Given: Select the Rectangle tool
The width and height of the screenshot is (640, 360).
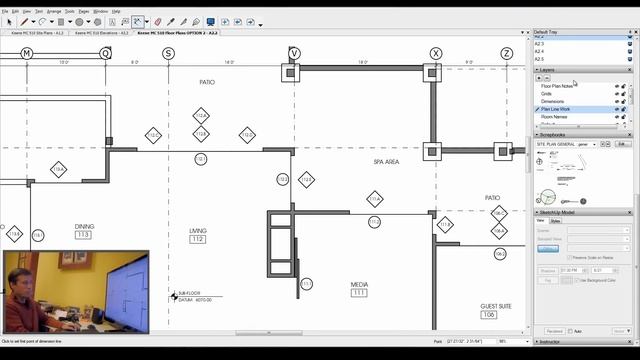Looking at the screenshot, I should pos(61,22).
